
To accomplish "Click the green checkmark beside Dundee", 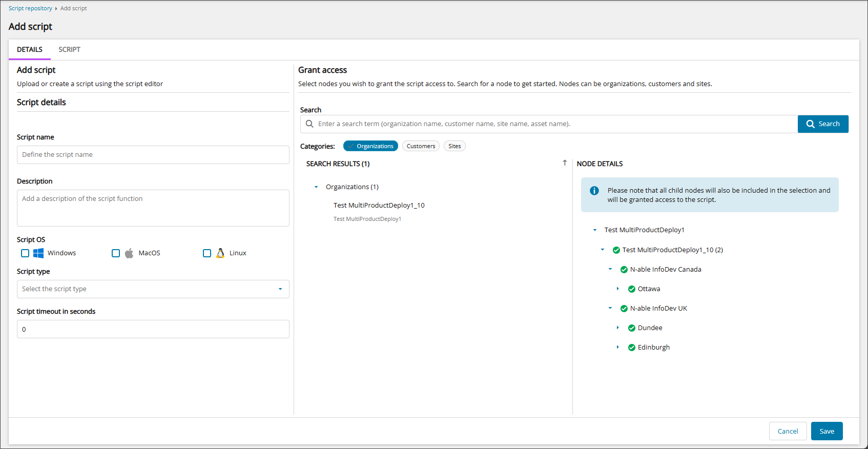I will (631, 328).
